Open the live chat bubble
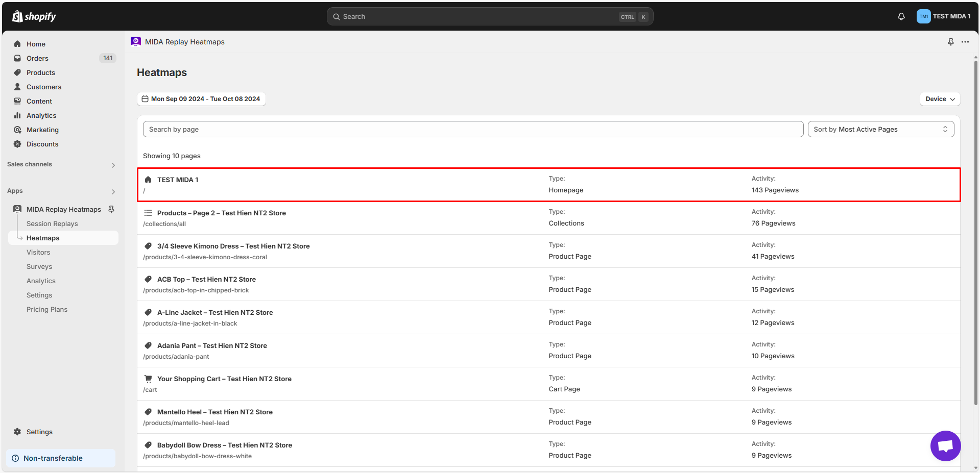This screenshot has height=473, width=980. pos(945,445)
